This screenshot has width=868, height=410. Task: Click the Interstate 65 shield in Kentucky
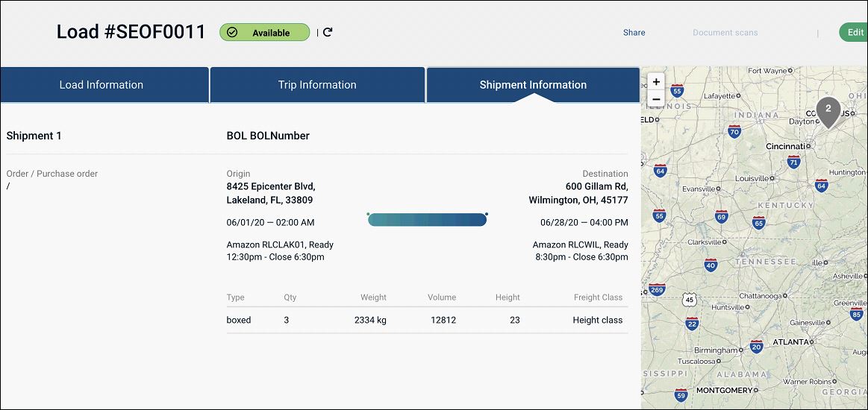click(x=758, y=223)
